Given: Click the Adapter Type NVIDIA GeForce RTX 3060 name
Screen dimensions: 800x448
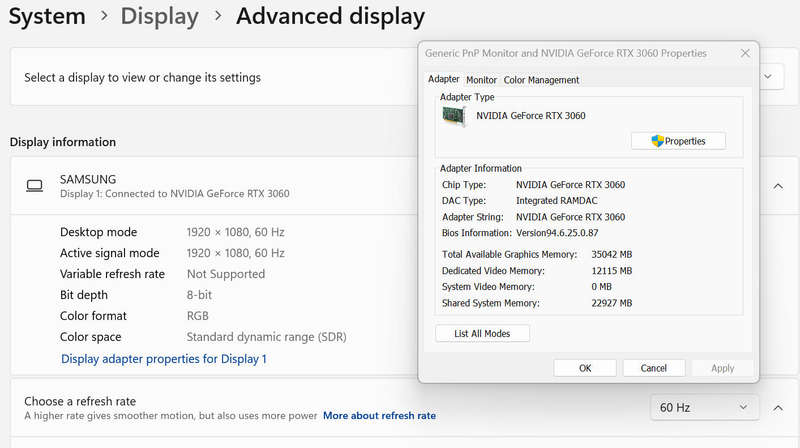Looking at the screenshot, I should [531, 116].
